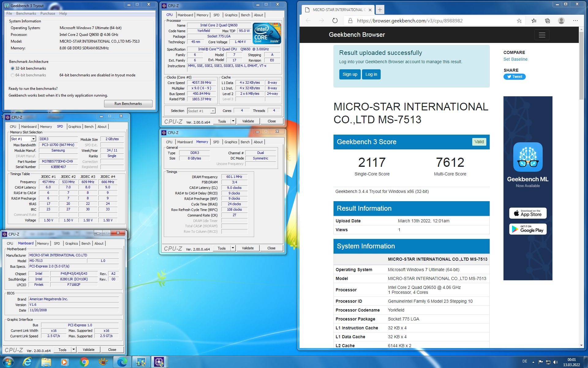Click Get it on Google Play badge
This screenshot has height=368, width=588.
[x=528, y=229]
